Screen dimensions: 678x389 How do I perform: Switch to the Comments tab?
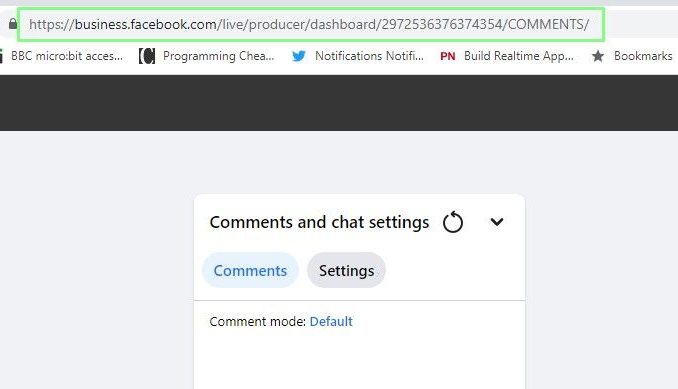pyautogui.click(x=250, y=271)
